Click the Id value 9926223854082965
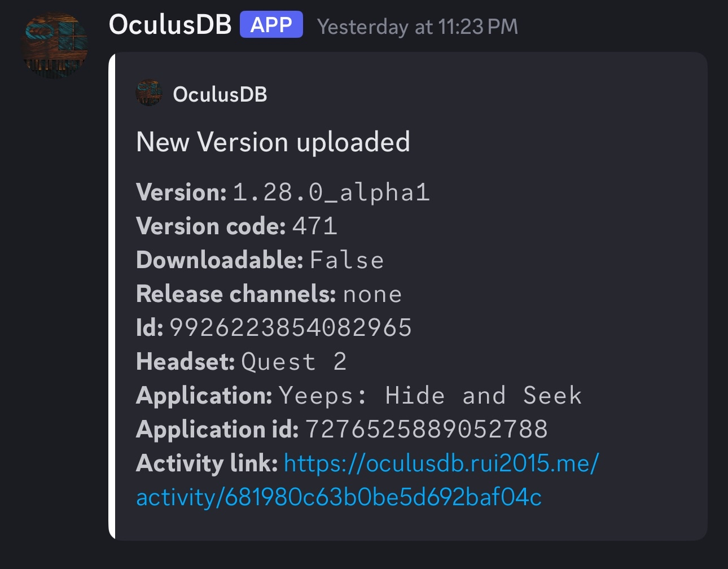Viewport: 728px width, 569px height. (291, 328)
